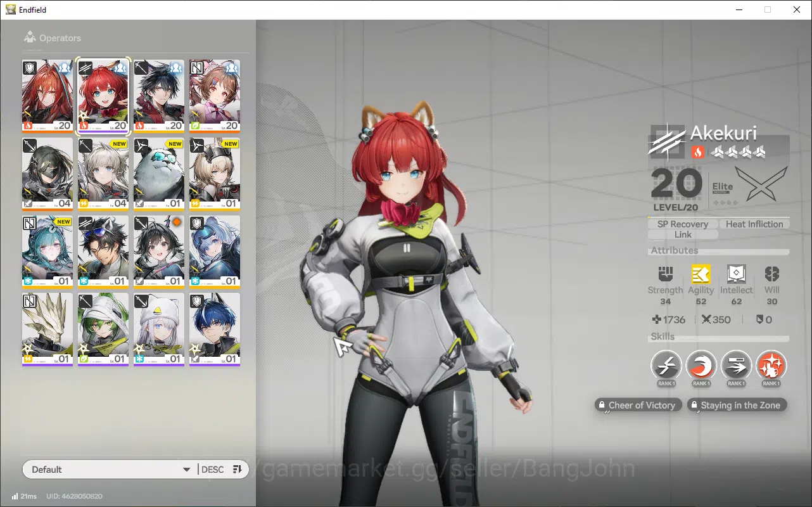Select the black-haired male level 20 operator

(x=159, y=96)
